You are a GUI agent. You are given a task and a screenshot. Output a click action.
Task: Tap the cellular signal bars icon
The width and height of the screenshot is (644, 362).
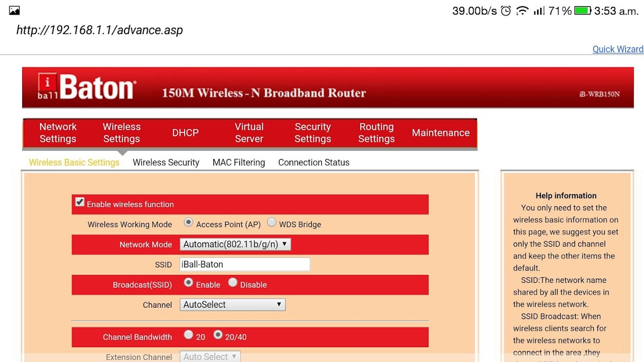coord(539,11)
